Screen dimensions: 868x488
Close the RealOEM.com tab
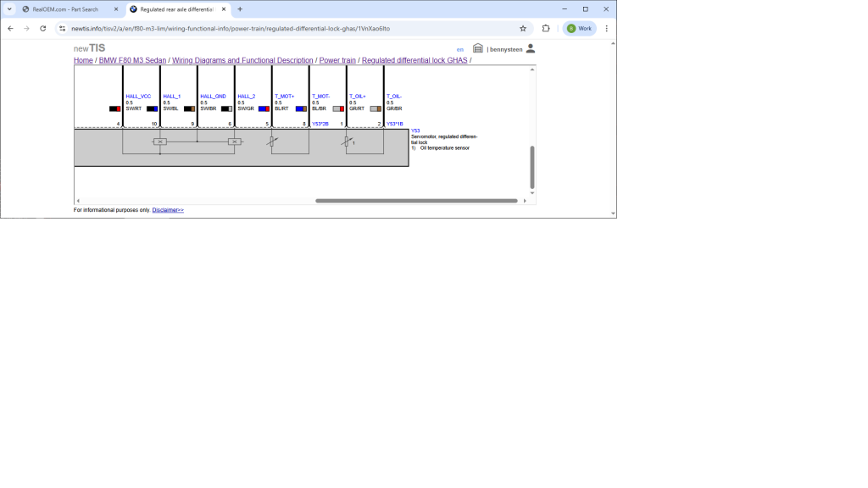click(x=116, y=9)
